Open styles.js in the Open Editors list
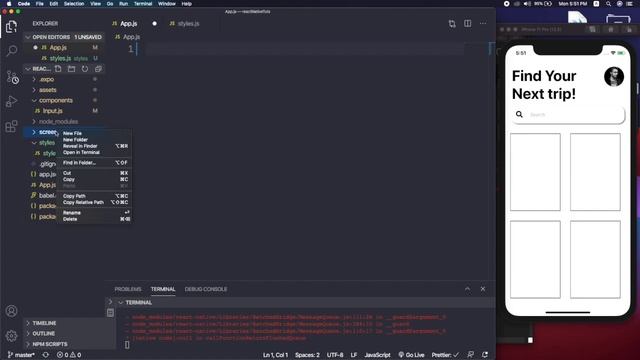 pos(60,58)
